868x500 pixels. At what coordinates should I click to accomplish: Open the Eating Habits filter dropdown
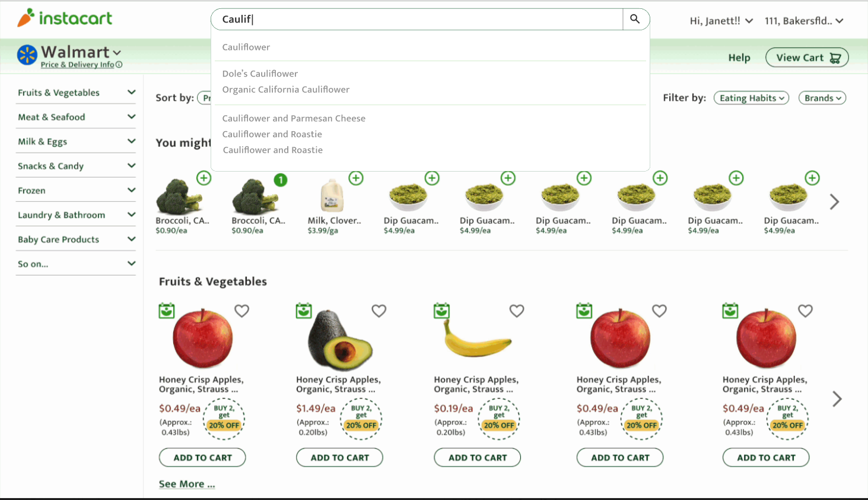pyautogui.click(x=751, y=98)
